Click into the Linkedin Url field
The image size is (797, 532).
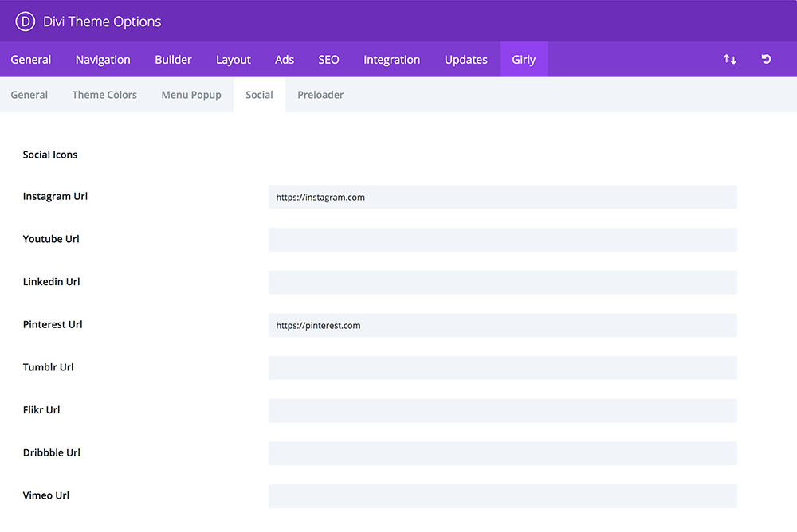pyautogui.click(x=502, y=282)
